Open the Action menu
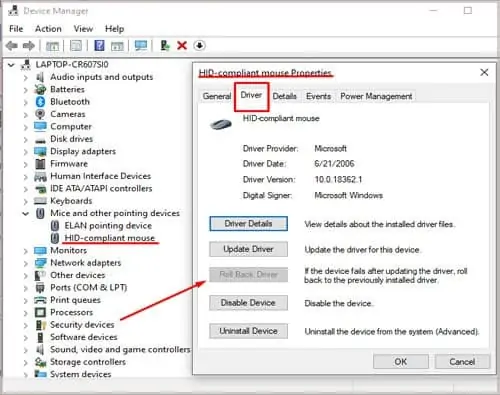 click(48, 29)
